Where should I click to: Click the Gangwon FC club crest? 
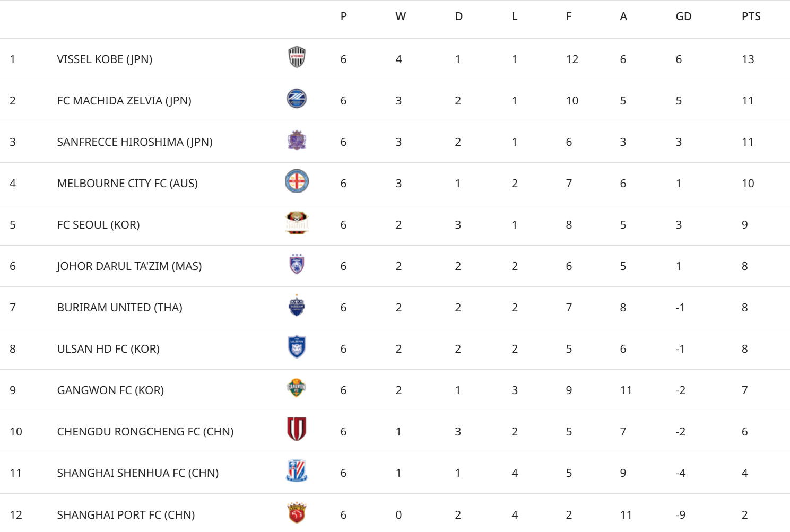pos(297,388)
